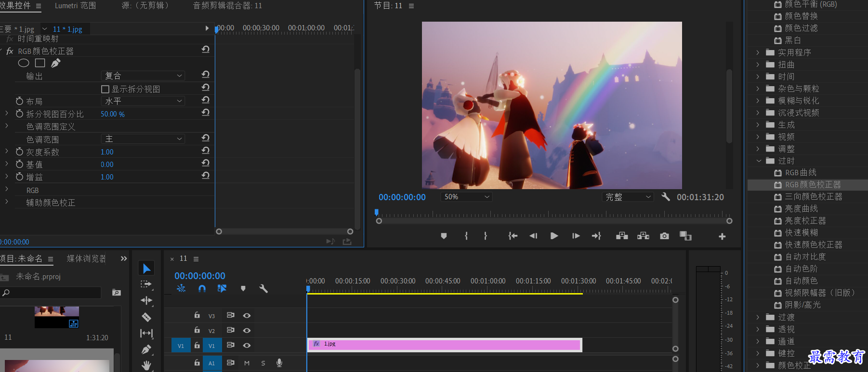Screen dimensions: 868x372
Task: Toggle linked selection in timeline
Action: pos(222,288)
